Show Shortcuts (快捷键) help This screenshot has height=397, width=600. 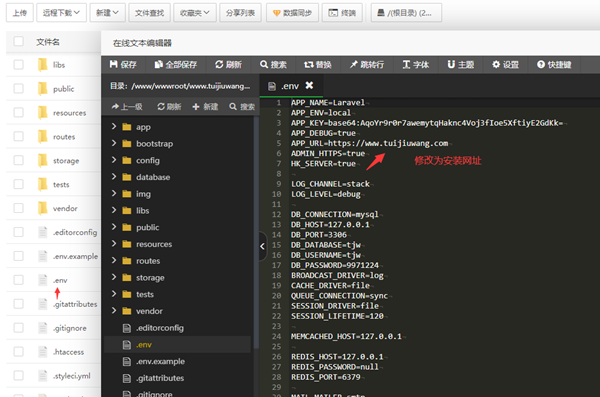tap(554, 64)
